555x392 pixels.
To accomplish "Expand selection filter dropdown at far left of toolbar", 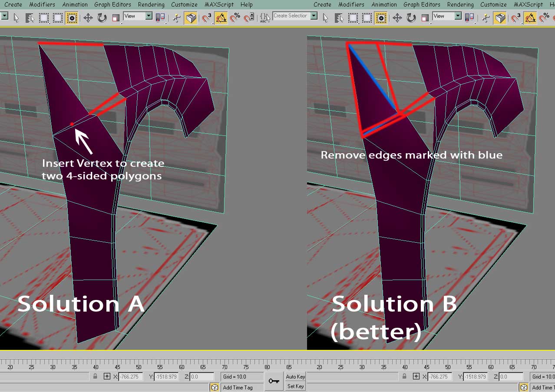I will point(5,16).
